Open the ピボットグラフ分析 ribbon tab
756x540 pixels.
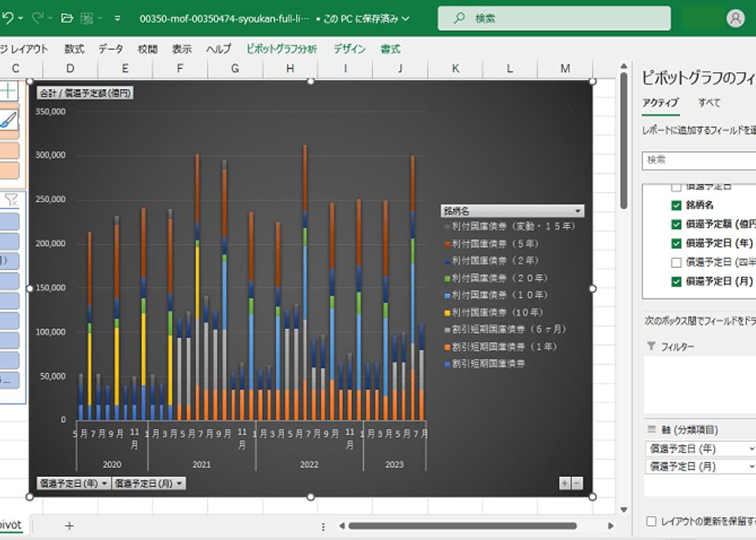point(281,49)
